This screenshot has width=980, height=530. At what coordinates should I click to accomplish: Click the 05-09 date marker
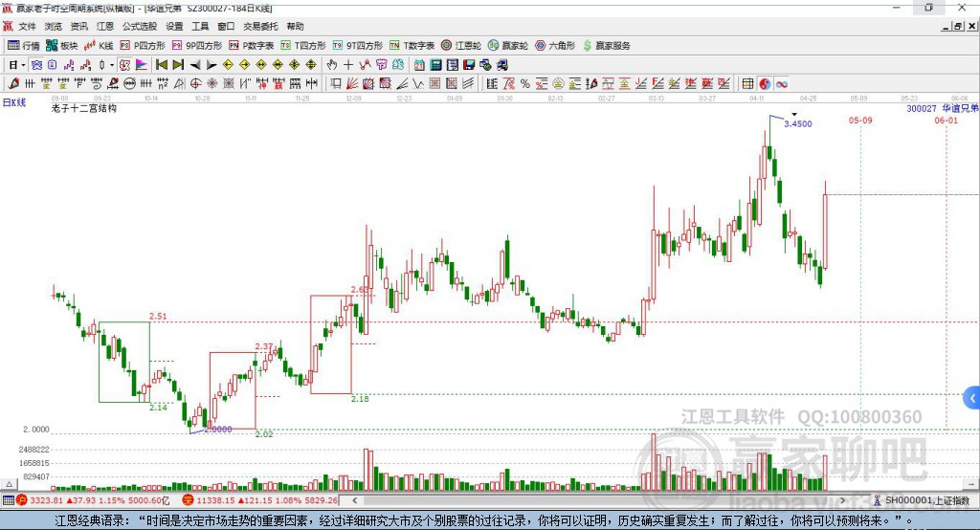[x=860, y=120]
